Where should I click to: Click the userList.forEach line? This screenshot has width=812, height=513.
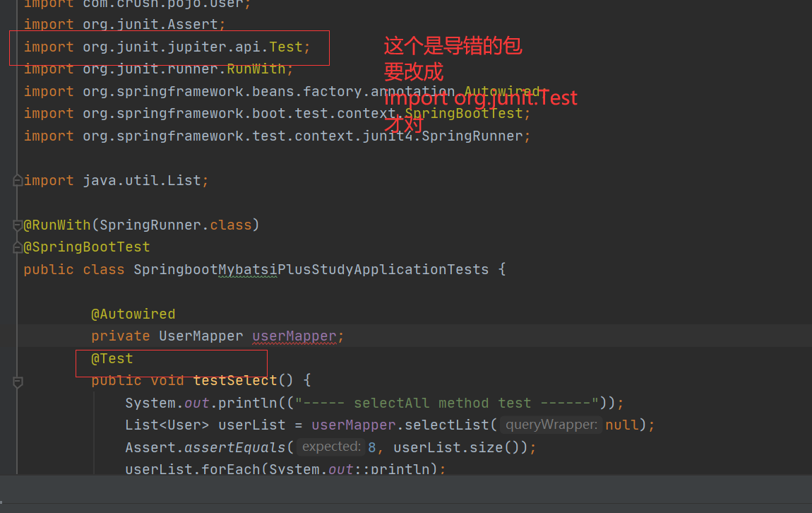coord(285,469)
